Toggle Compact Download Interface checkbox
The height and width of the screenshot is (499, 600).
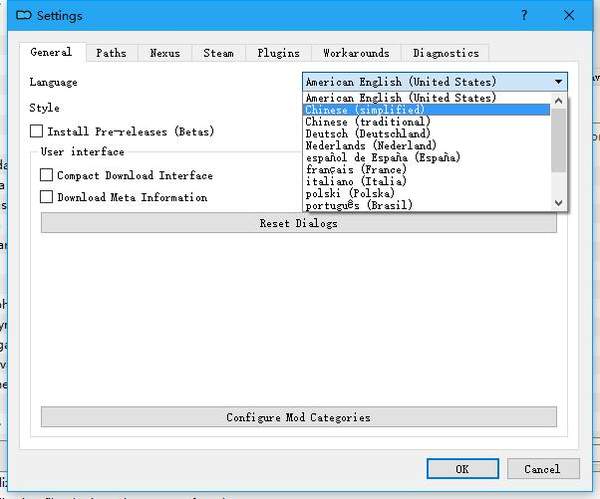47,175
